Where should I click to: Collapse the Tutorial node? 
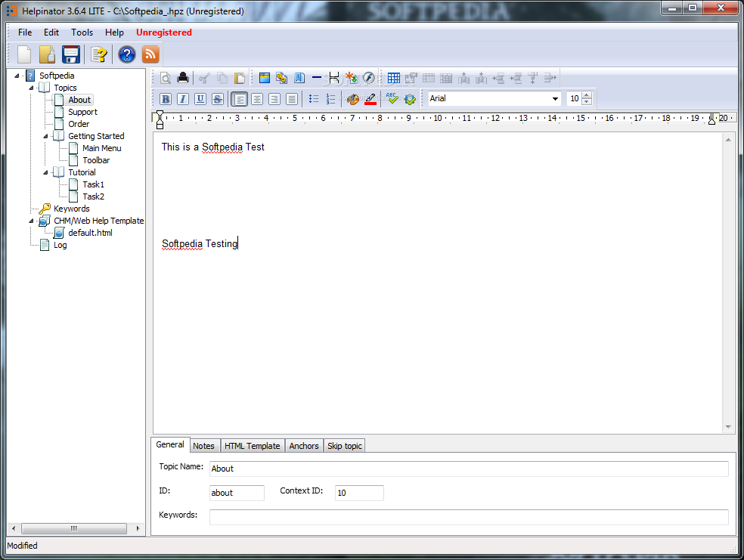point(45,172)
